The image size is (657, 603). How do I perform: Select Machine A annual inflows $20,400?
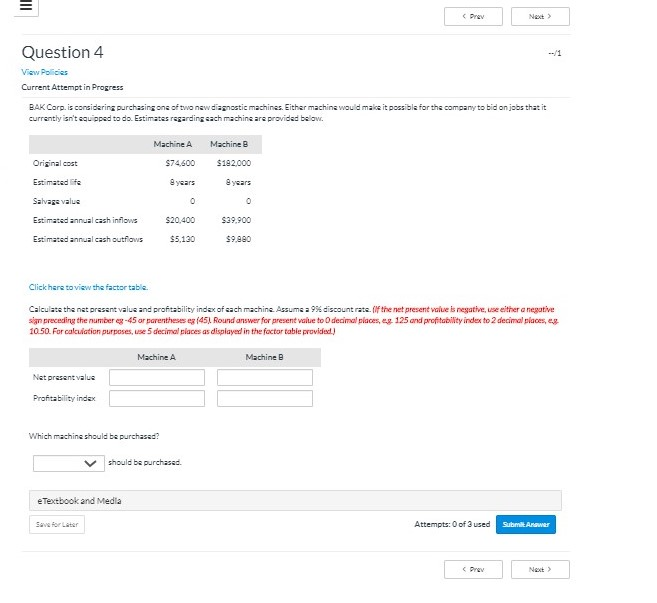[x=180, y=220]
